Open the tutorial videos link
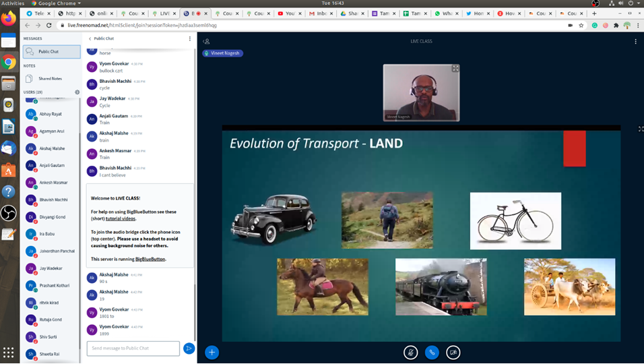644x364 pixels. pos(121,218)
